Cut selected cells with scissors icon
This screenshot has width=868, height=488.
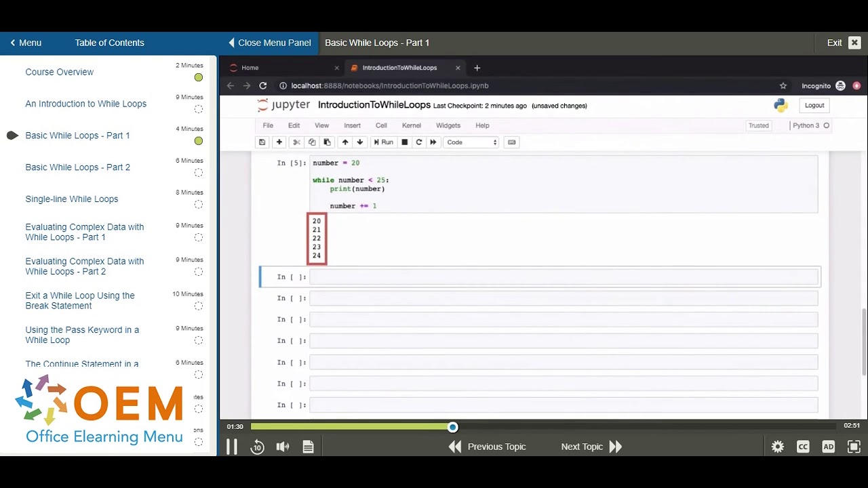pyautogui.click(x=296, y=142)
